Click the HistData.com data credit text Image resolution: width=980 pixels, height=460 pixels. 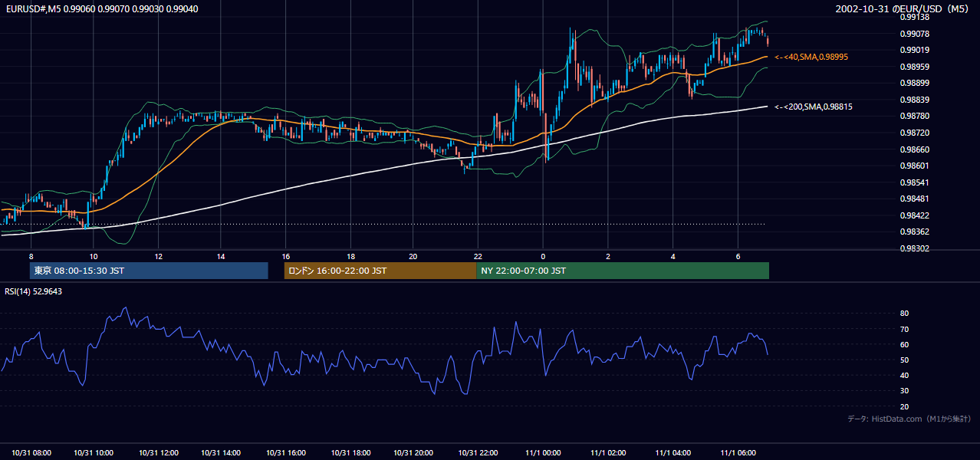tap(909, 419)
